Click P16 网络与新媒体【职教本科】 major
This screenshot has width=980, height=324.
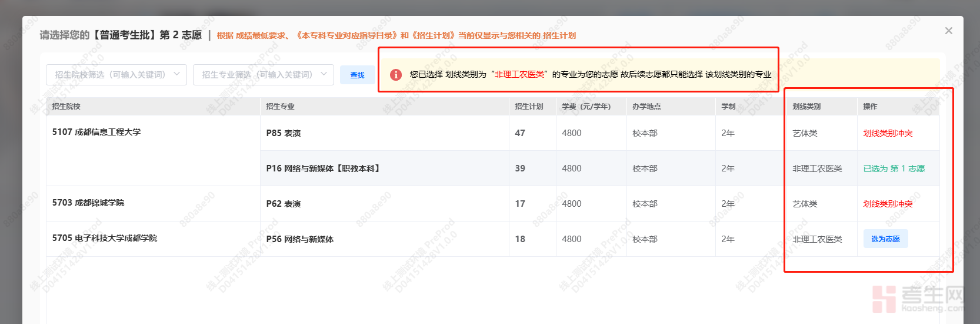tap(324, 168)
